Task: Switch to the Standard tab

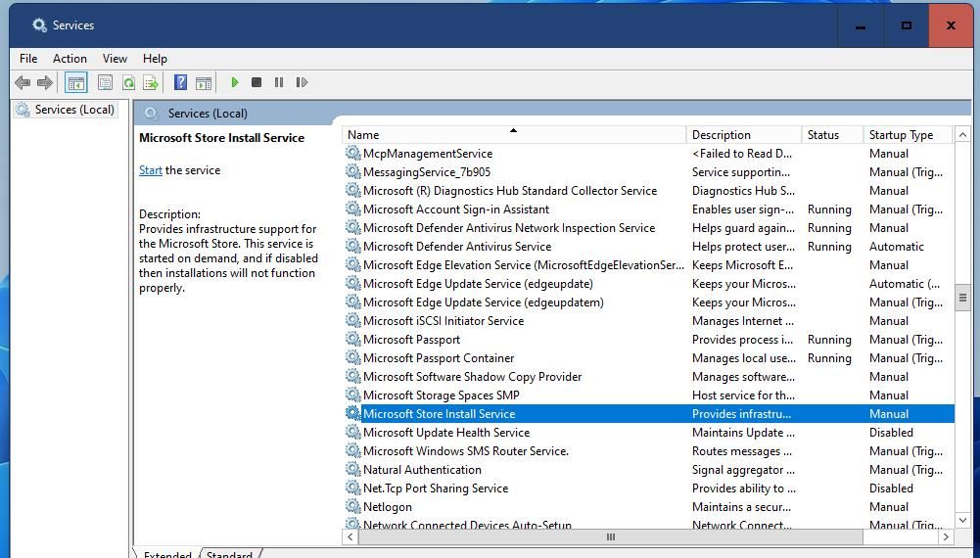Action: point(229,554)
